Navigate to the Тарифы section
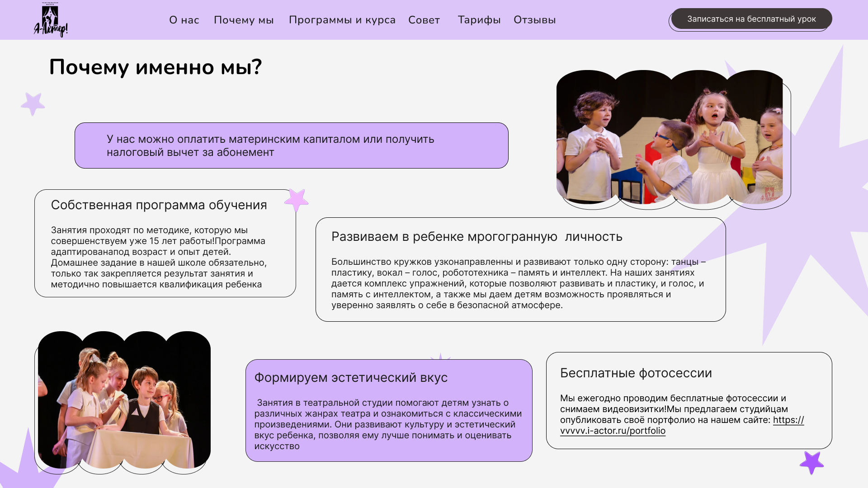The height and width of the screenshot is (488, 868). (x=479, y=20)
